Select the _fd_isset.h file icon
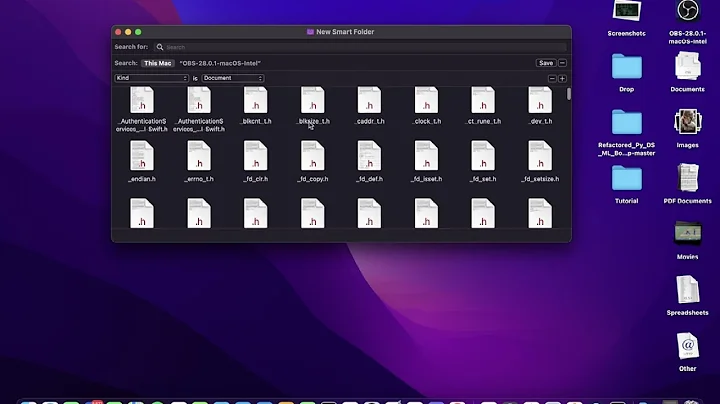The image size is (720, 404). (427, 156)
